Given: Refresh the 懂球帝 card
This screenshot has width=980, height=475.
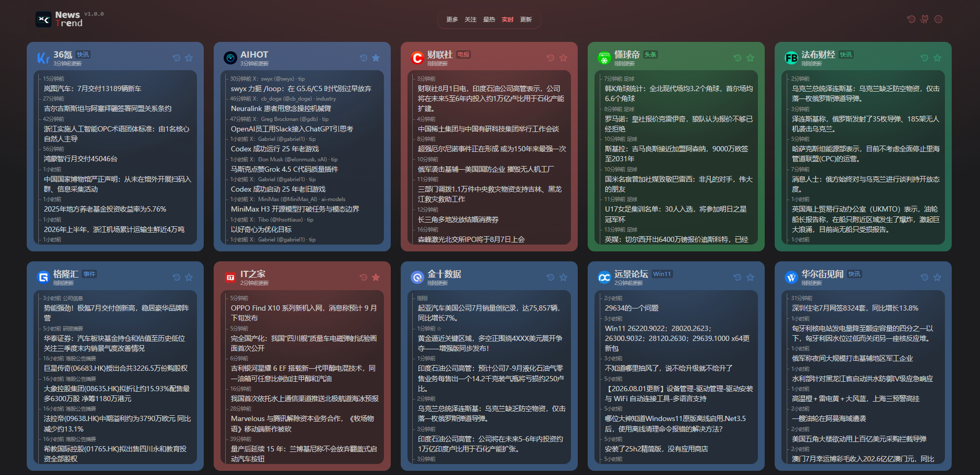Looking at the screenshot, I should click(737, 58).
